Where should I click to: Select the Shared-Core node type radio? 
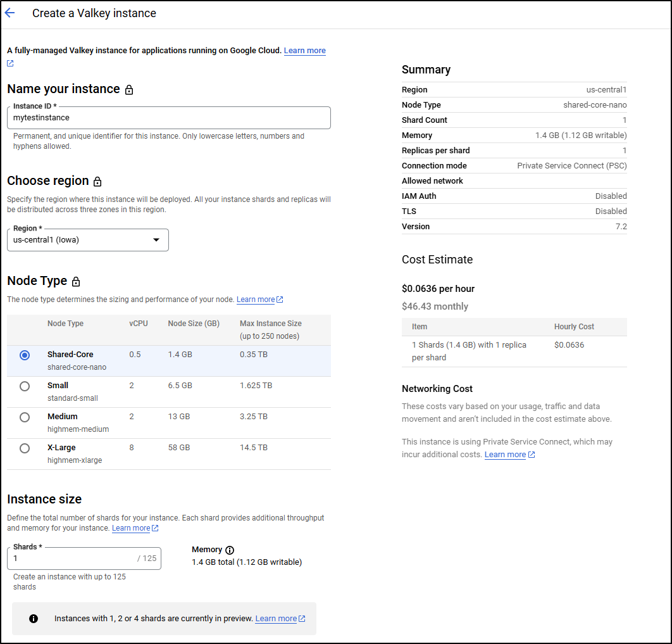pyautogui.click(x=25, y=355)
